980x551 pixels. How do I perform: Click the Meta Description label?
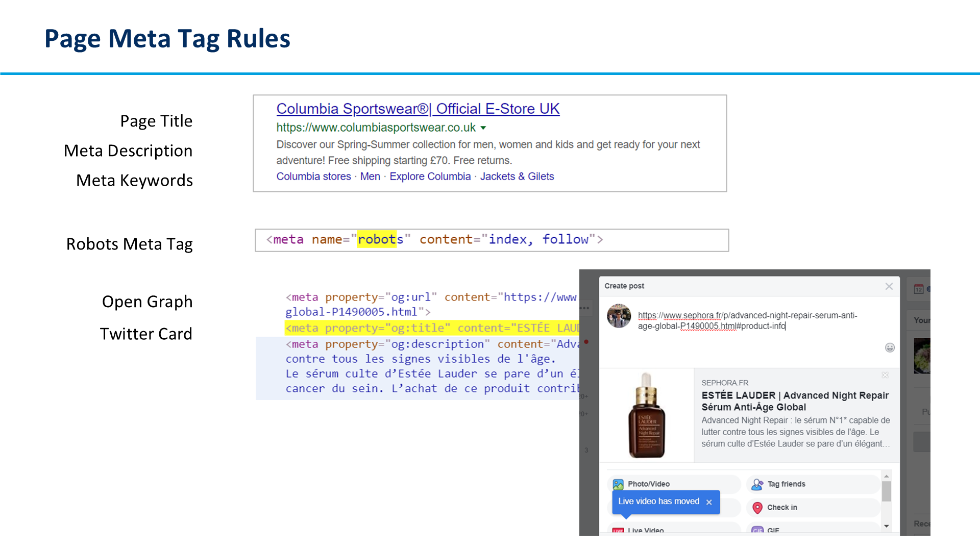(x=128, y=151)
